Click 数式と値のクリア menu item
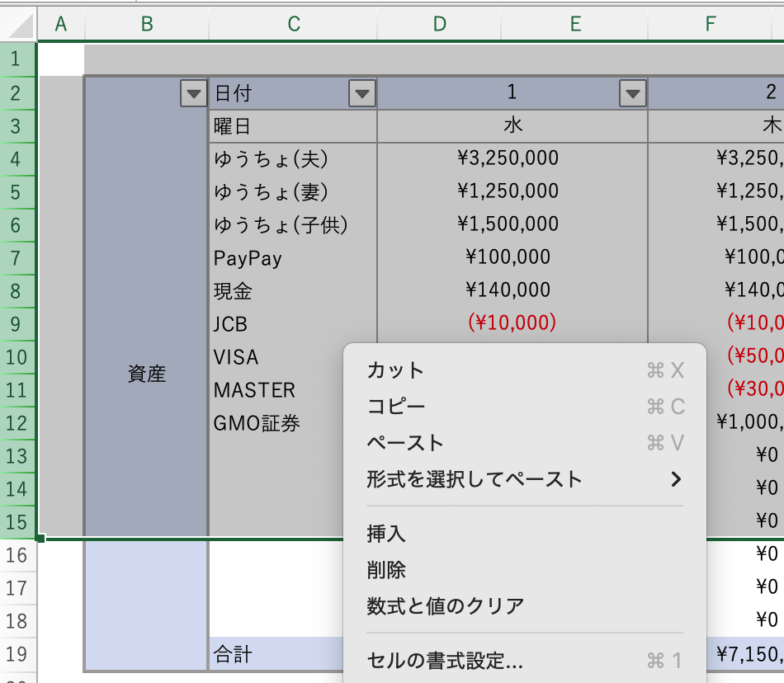 [x=446, y=606]
